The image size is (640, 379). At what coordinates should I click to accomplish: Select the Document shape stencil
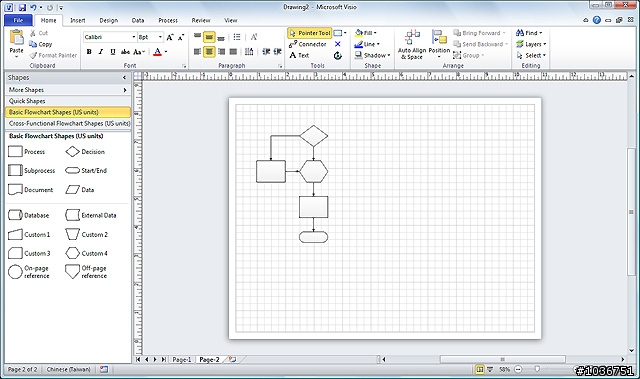point(31,190)
